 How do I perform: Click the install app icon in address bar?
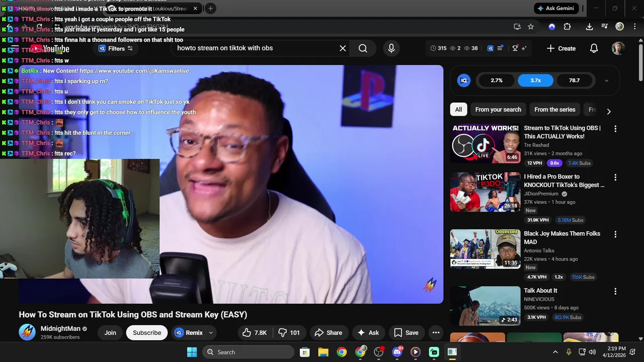(517, 27)
